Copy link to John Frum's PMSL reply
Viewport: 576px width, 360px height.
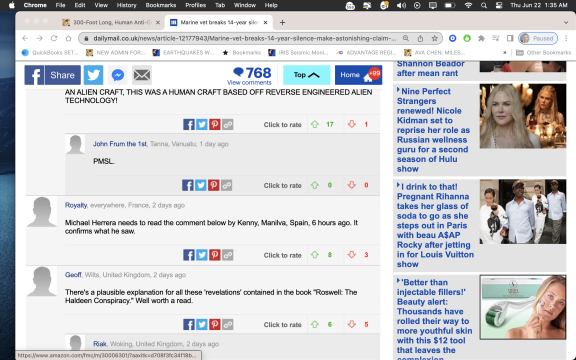227,185
